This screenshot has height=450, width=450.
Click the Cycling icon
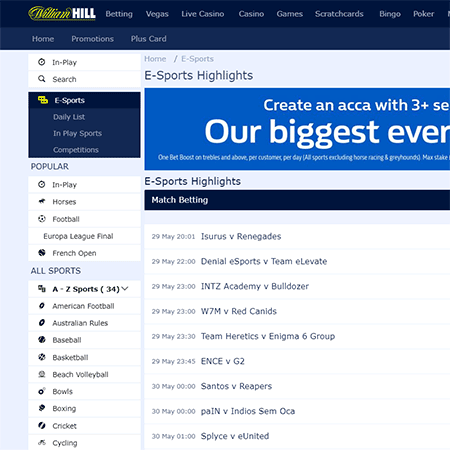pos(42,442)
